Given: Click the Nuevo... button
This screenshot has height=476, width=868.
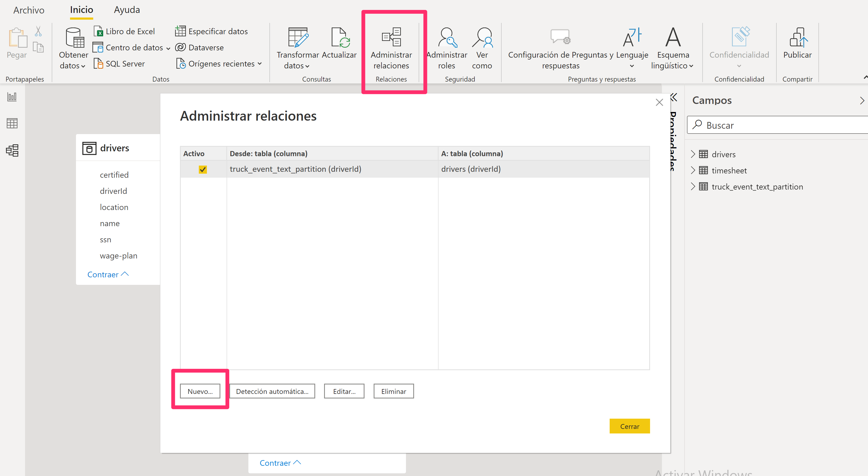Looking at the screenshot, I should click(x=200, y=391).
